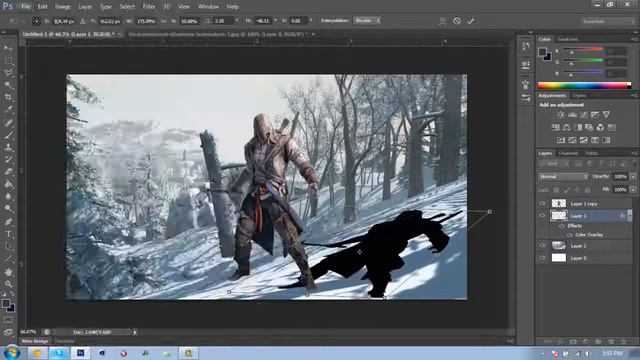Select the Paint Bucket tool
640x360 pixels.
pyautogui.click(x=8, y=184)
